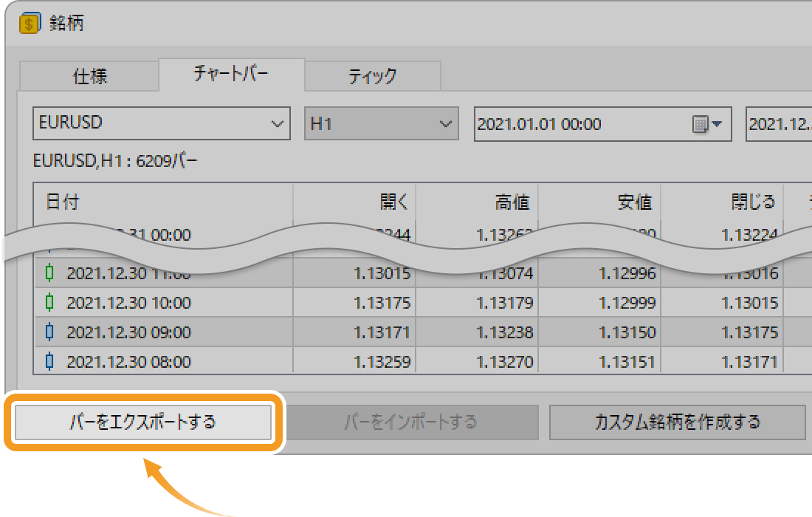The height and width of the screenshot is (517, 812).
Task: Click the EURUSD,H1 : 6209バー label
Action: click(x=115, y=161)
